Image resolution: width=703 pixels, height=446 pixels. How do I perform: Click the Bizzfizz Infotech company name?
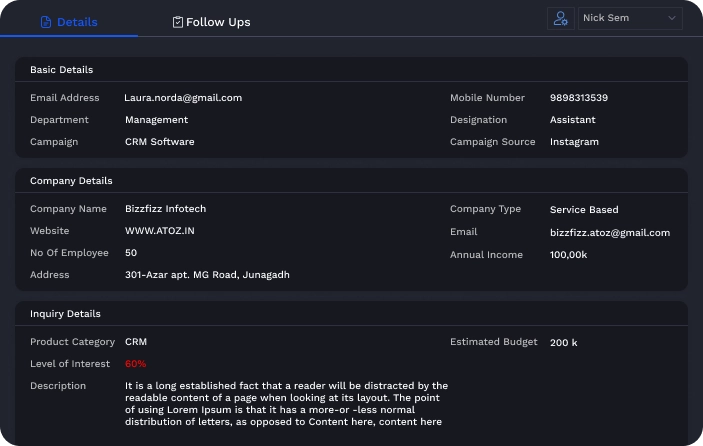[x=165, y=209]
